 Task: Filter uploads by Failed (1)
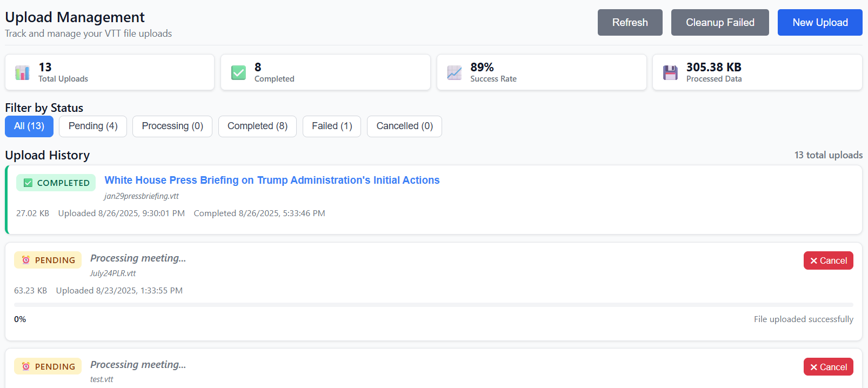332,126
